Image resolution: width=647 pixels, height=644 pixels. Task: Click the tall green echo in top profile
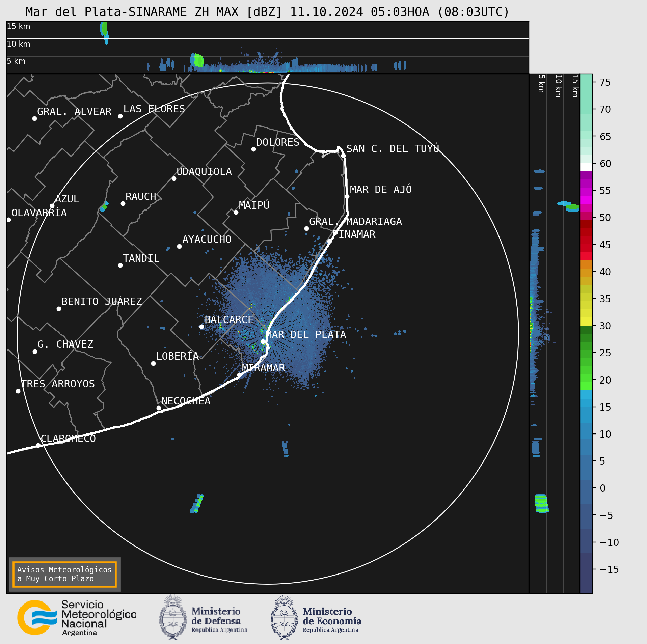click(104, 29)
